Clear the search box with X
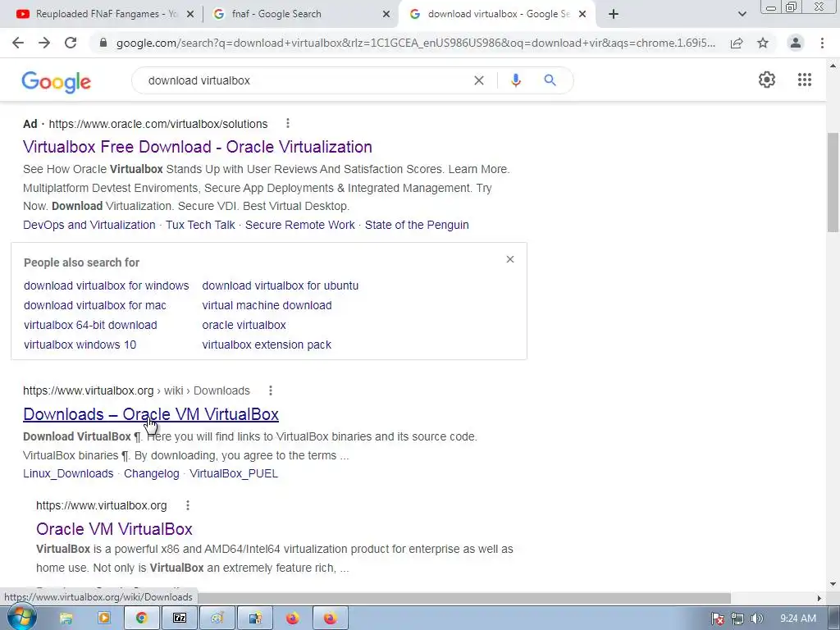The image size is (840, 630). [479, 80]
